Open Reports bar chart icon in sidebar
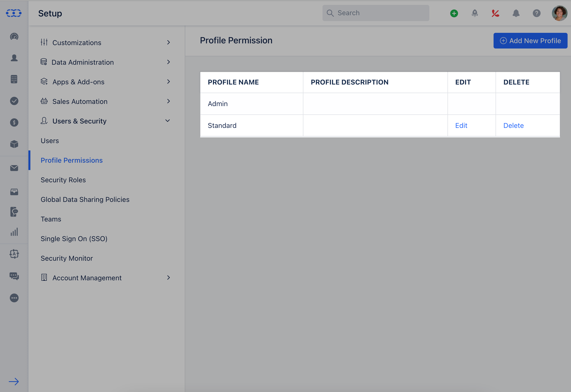This screenshot has width=571, height=392. pos(14,232)
